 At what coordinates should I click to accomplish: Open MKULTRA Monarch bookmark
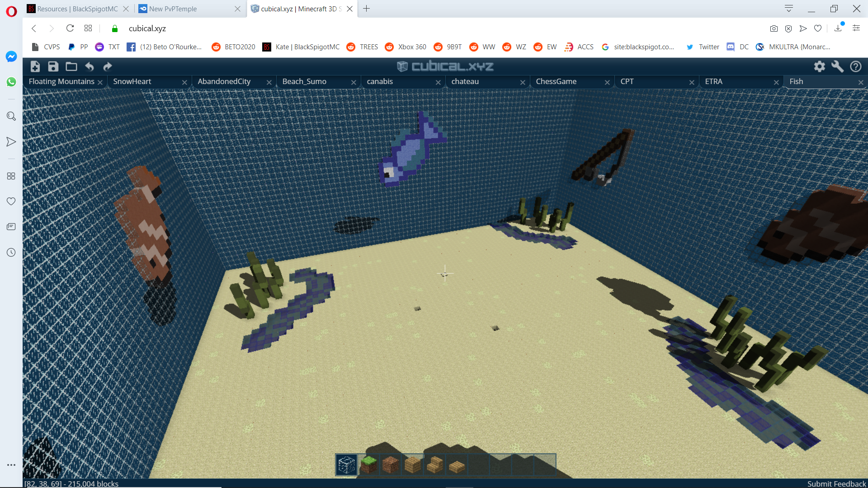(793, 47)
